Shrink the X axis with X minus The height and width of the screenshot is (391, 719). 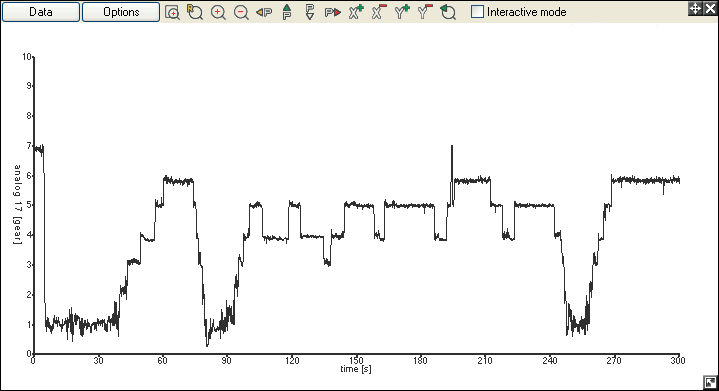pos(379,12)
